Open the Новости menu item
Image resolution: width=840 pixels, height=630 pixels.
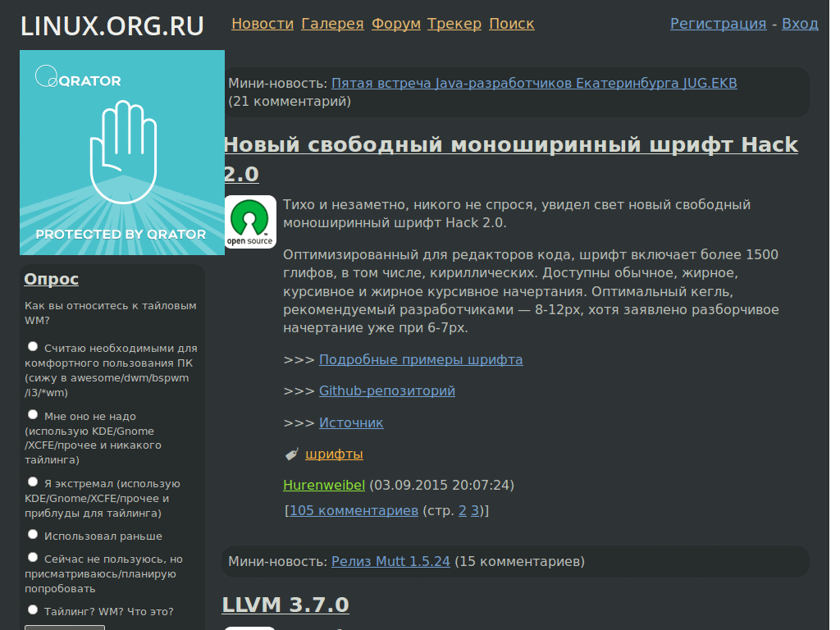262,24
